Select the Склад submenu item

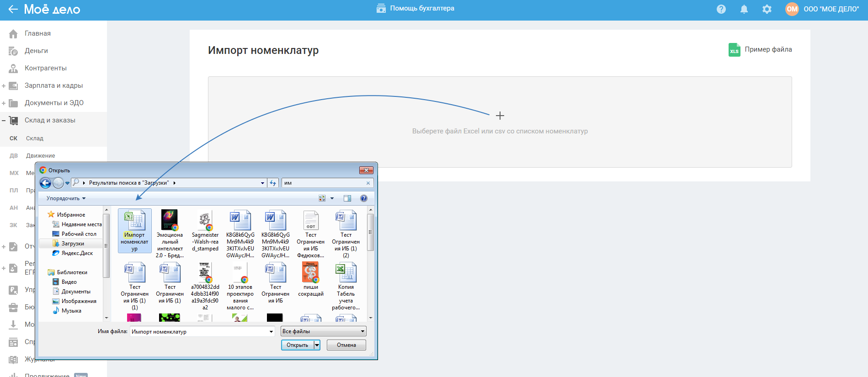point(34,138)
